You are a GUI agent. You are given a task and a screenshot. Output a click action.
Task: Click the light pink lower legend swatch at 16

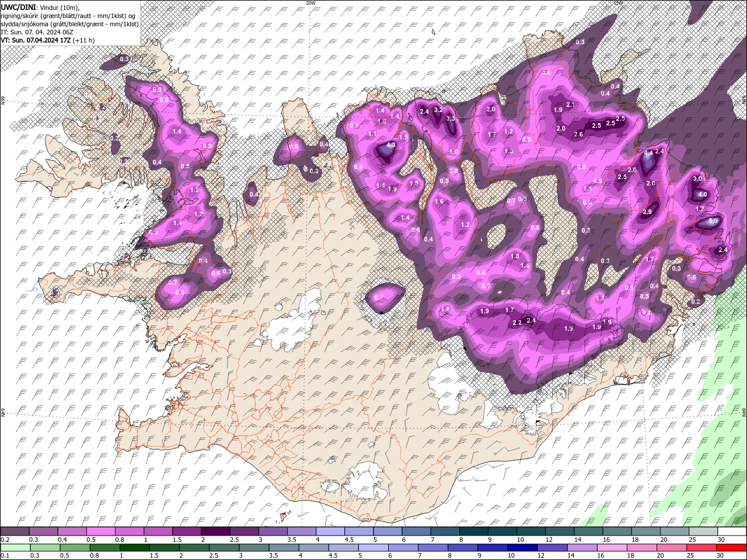(612, 548)
